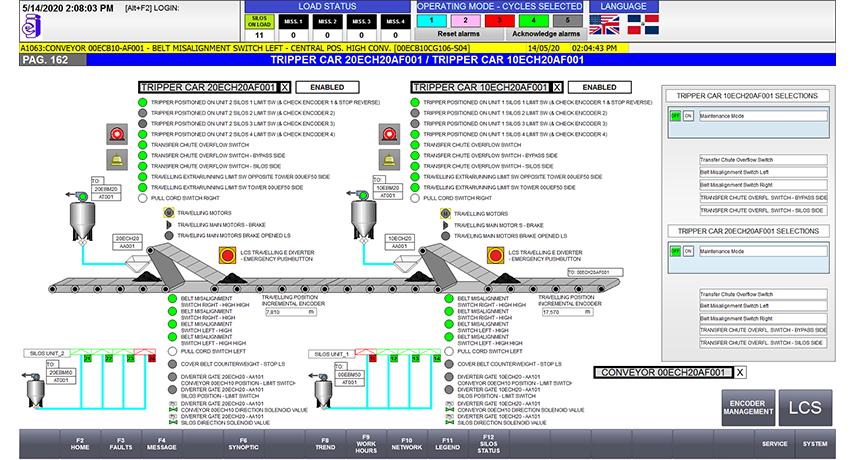Open F3 FAULTS page
Screen dimensions: 855x460
[121, 444]
